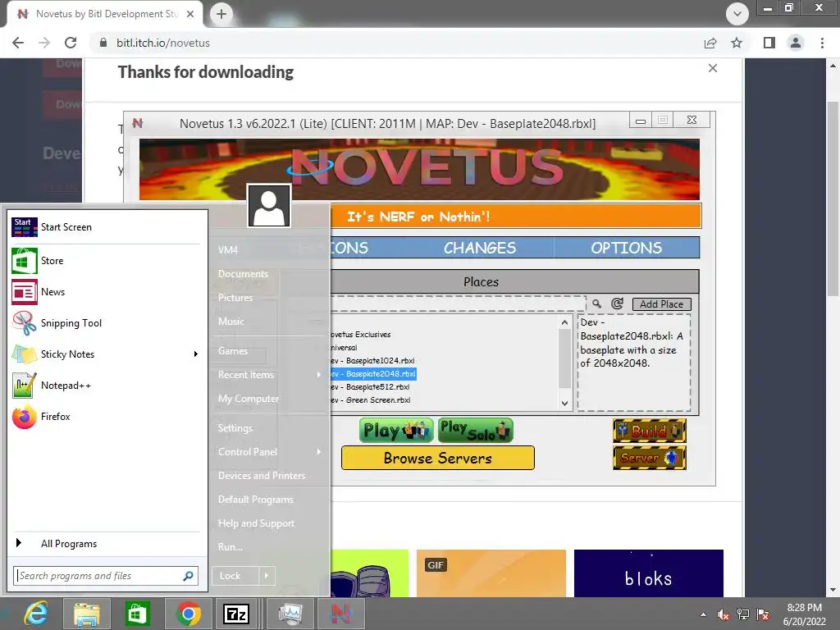Open Help and Support
Viewport: 840px width, 630px height.
(256, 523)
